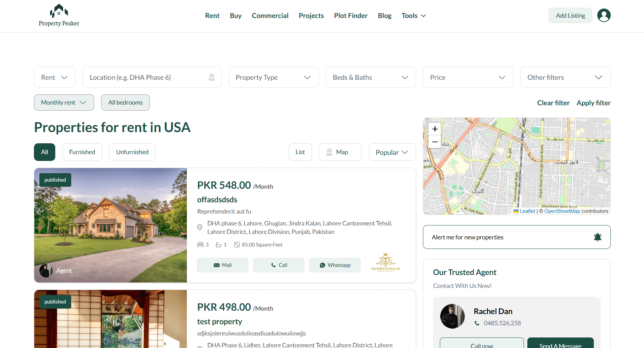Click the offasdsdsds listing title

click(x=217, y=200)
